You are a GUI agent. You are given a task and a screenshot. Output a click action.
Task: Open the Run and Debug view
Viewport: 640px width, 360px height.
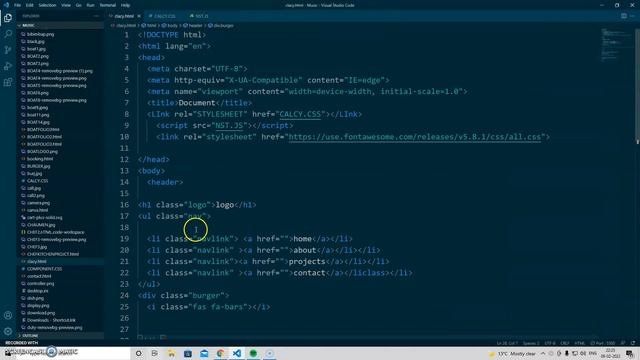pyautogui.click(x=8, y=66)
